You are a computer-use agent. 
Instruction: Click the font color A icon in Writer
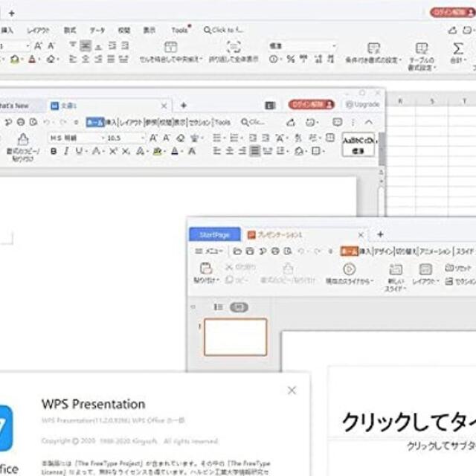[x=175, y=151]
